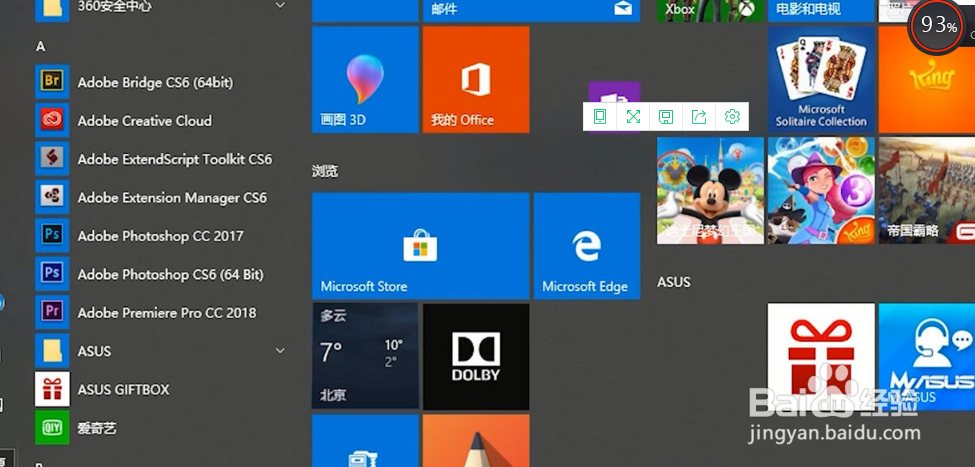Open the 帝国霸略 game tile
The width and height of the screenshot is (975, 467).
926,190
